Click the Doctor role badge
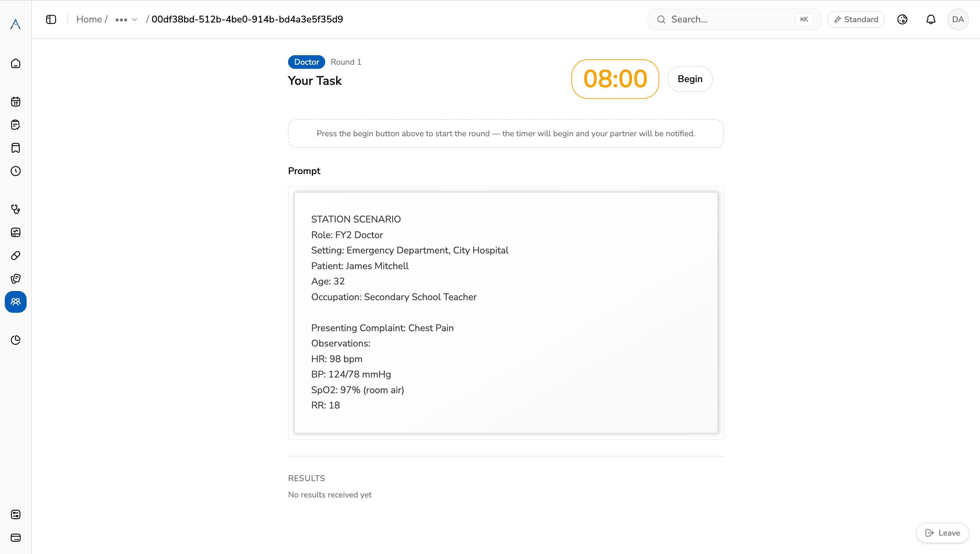The width and height of the screenshot is (980, 554). [x=306, y=62]
